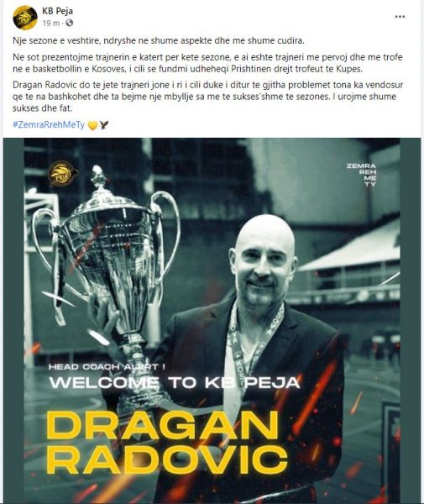
Task: Click the WELCOME TO KB PEJA headline
Action: 175,383
